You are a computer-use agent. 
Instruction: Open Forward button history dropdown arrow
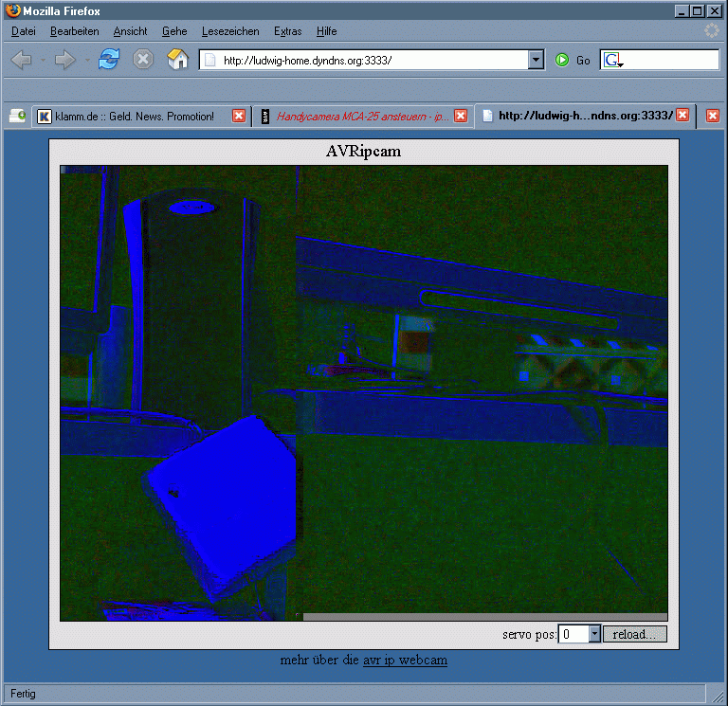point(87,60)
